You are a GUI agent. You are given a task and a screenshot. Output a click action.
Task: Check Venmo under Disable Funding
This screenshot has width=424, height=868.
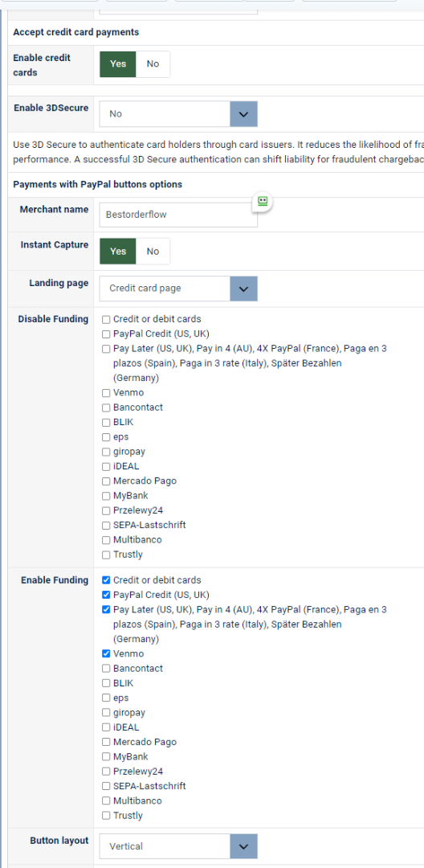106,393
